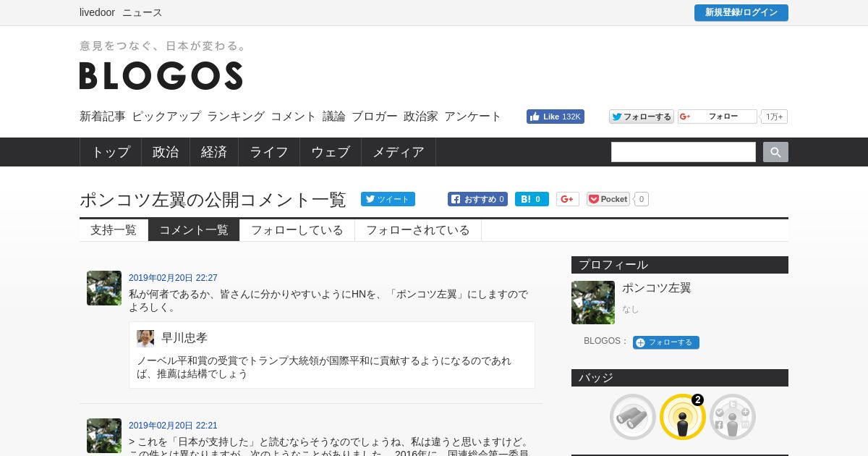Click the yellow-ringed badge marked 2
Image resolution: width=868 pixels, height=456 pixels.
[683, 417]
